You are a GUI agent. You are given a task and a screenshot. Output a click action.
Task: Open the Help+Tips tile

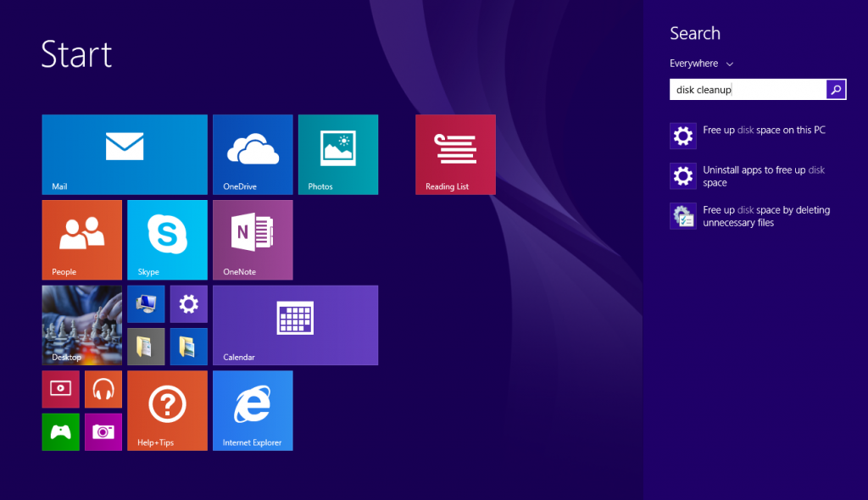(166, 410)
